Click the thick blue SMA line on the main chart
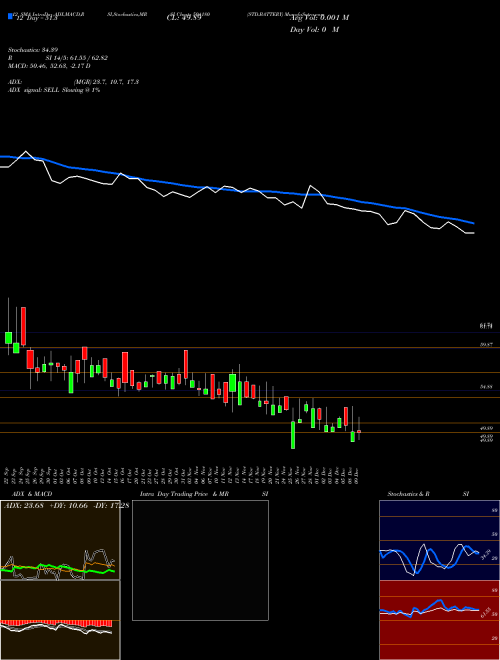500x660 pixels. (236, 190)
